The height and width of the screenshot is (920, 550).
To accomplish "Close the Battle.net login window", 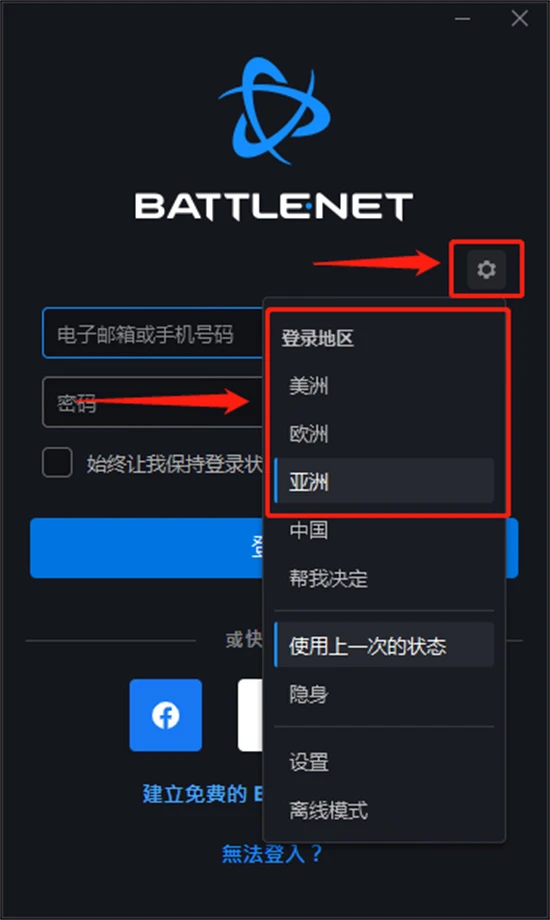I will point(519,19).
